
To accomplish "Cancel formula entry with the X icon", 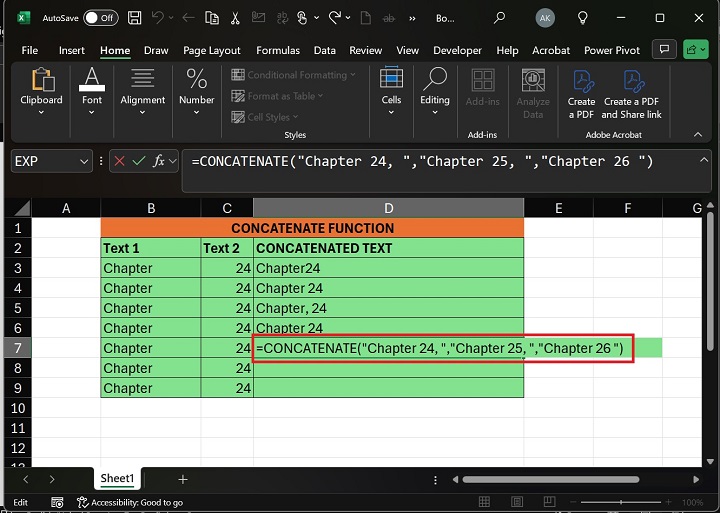I will 120,160.
